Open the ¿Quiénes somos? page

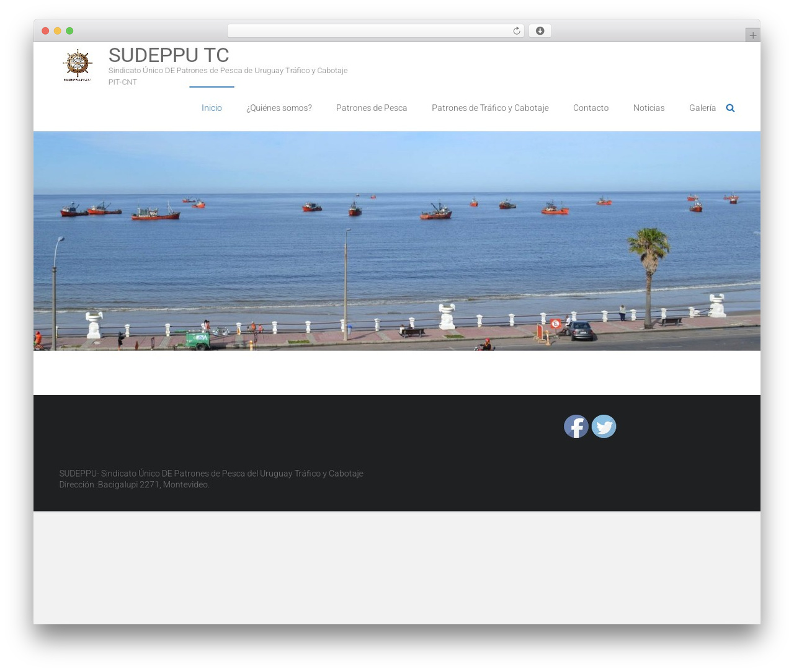279,108
